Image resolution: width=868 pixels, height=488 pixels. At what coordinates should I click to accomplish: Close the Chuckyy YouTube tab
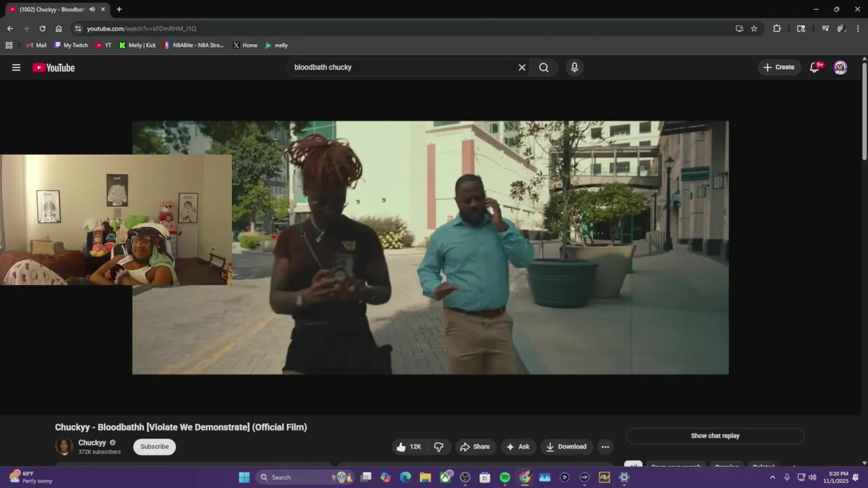point(102,9)
